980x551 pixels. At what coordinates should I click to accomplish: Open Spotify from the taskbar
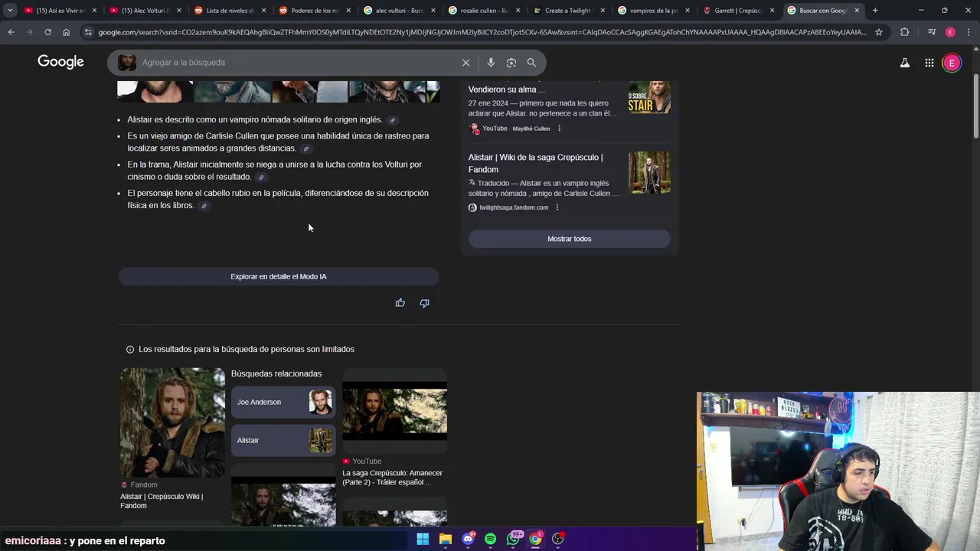(491, 539)
